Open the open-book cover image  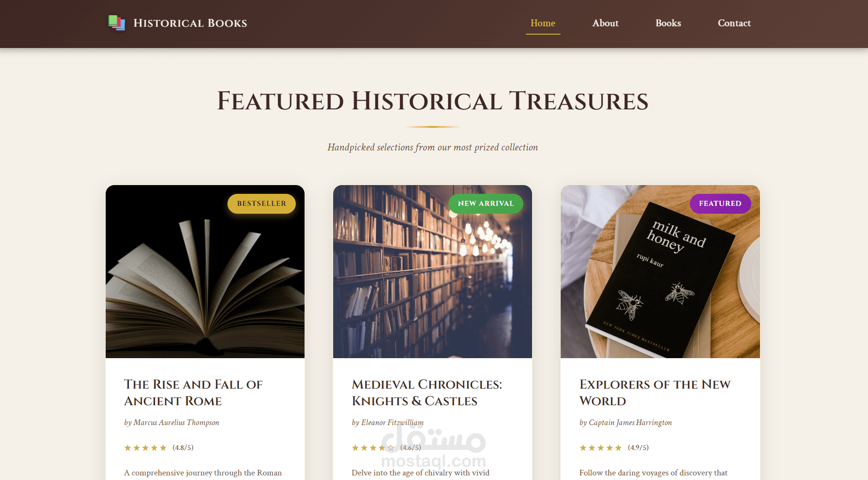pyautogui.click(x=205, y=271)
